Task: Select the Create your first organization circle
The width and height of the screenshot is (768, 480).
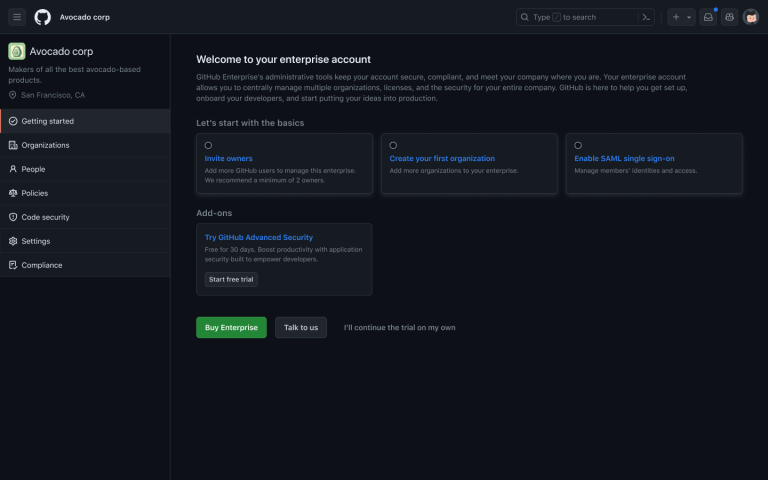Action: [393, 145]
